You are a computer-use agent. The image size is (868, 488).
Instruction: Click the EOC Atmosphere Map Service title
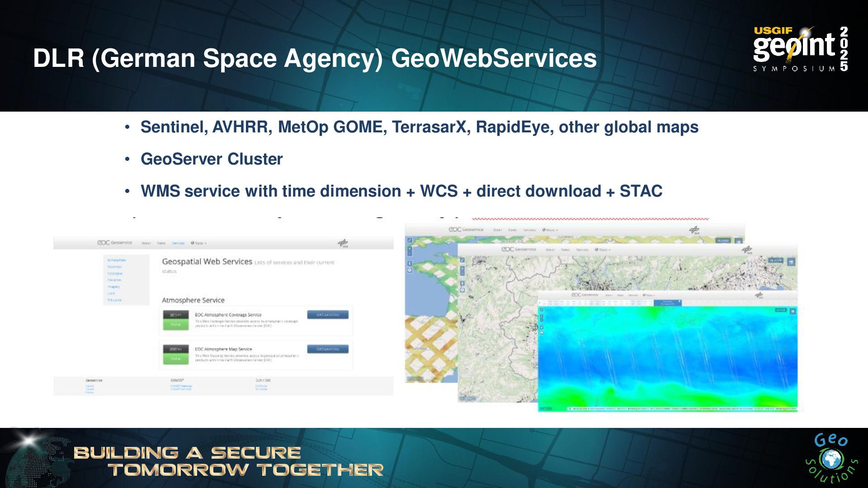[223, 349]
